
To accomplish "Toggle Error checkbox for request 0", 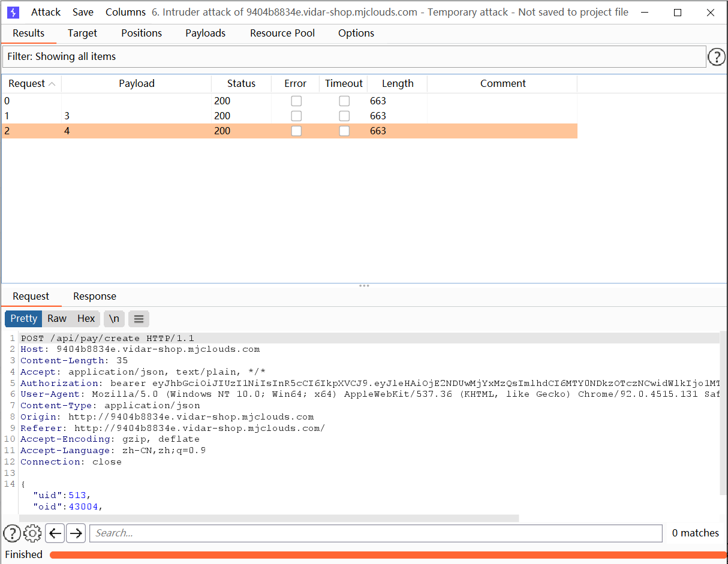I will (296, 101).
